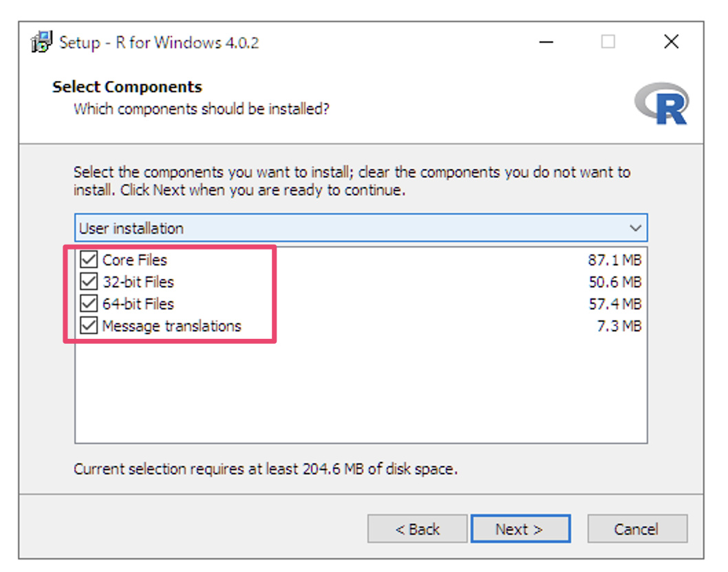
Task: Cancel the R installation
Action: [x=636, y=529]
